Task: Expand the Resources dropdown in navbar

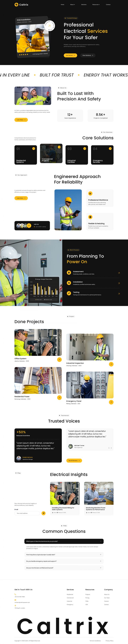Action: pos(96,4)
